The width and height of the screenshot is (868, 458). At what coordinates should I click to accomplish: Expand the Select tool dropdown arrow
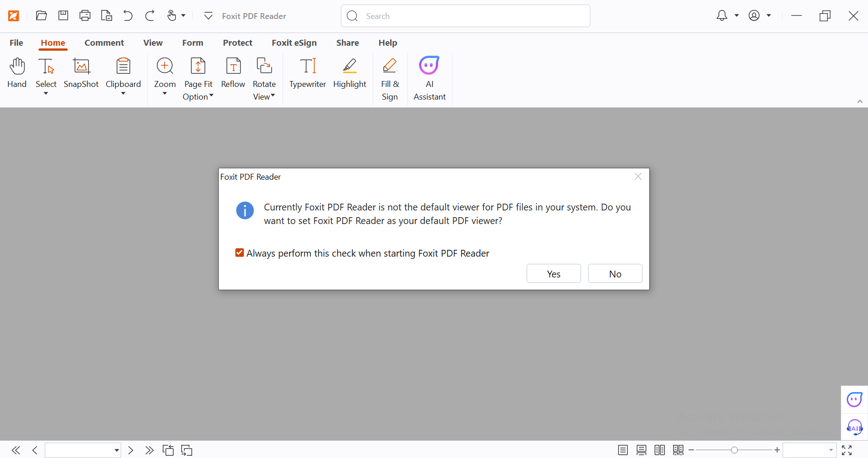click(46, 94)
